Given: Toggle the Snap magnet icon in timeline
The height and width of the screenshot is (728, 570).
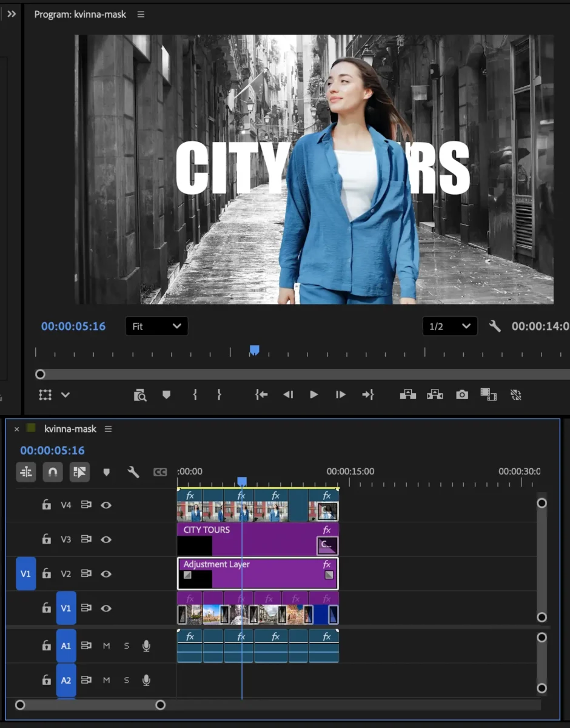Looking at the screenshot, I should point(53,472).
